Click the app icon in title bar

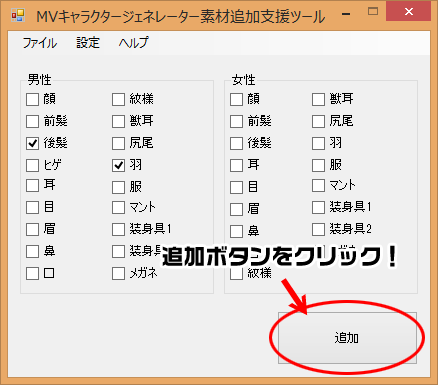(18, 16)
